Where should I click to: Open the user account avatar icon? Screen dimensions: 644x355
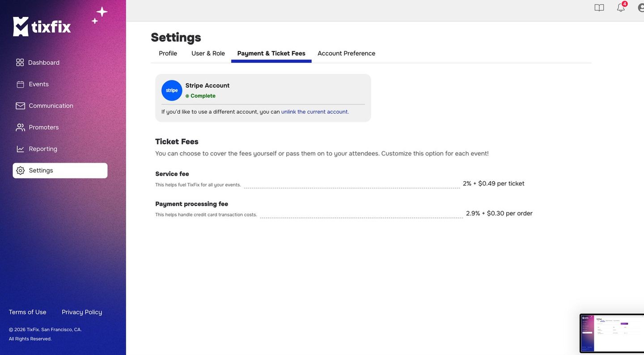click(641, 8)
